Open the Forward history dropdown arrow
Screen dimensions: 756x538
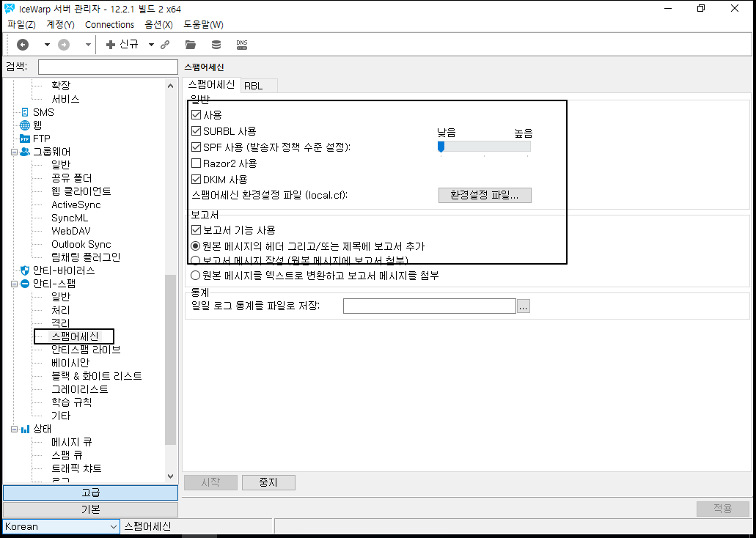(88, 45)
